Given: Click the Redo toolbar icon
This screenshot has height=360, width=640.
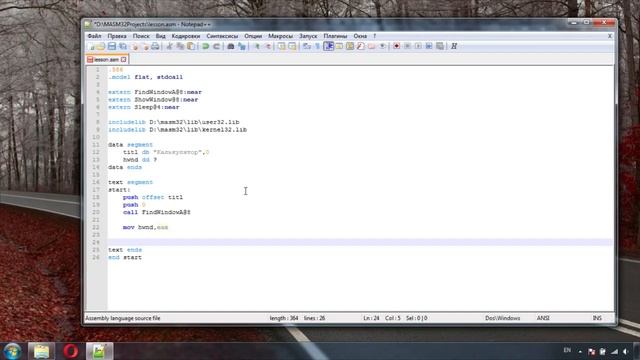Looking at the screenshot, I should (216, 47).
